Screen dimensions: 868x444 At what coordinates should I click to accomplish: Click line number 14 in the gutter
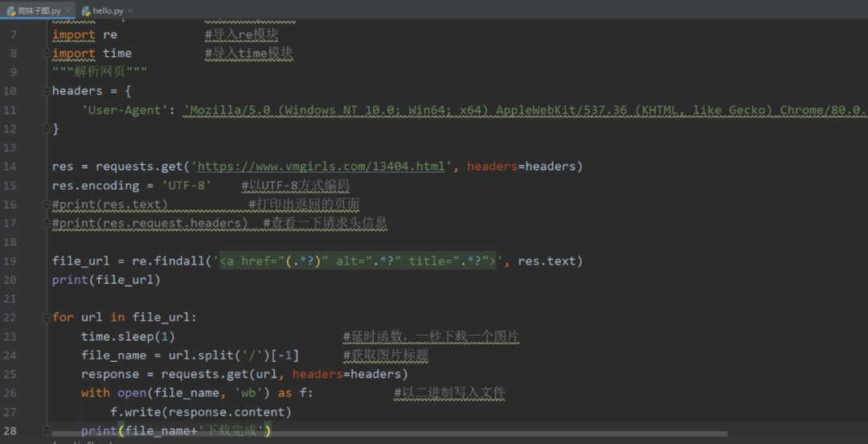coord(10,166)
